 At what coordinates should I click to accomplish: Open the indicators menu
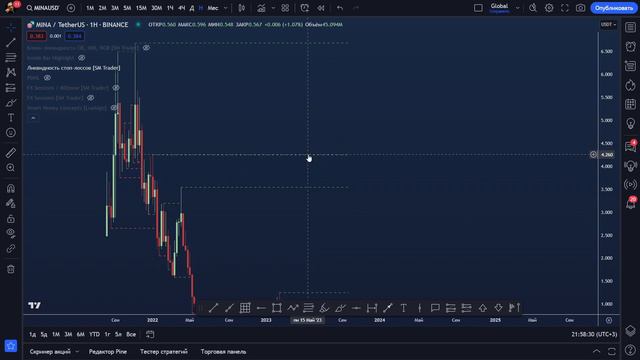261,8
